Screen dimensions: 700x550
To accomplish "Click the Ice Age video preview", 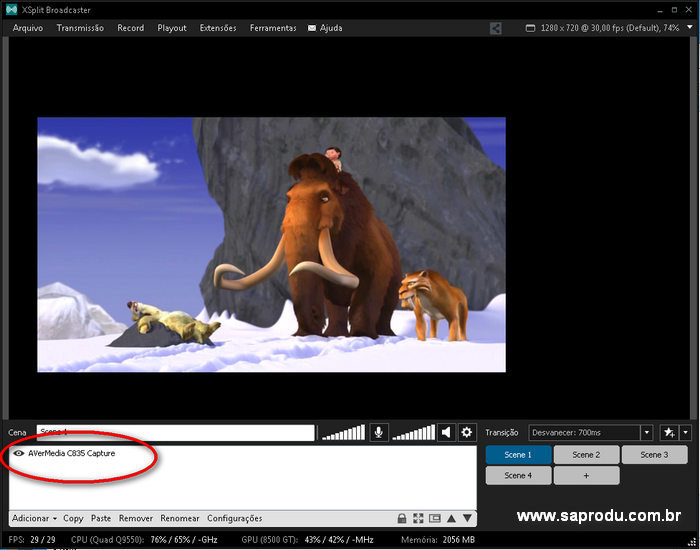I will click(271, 244).
